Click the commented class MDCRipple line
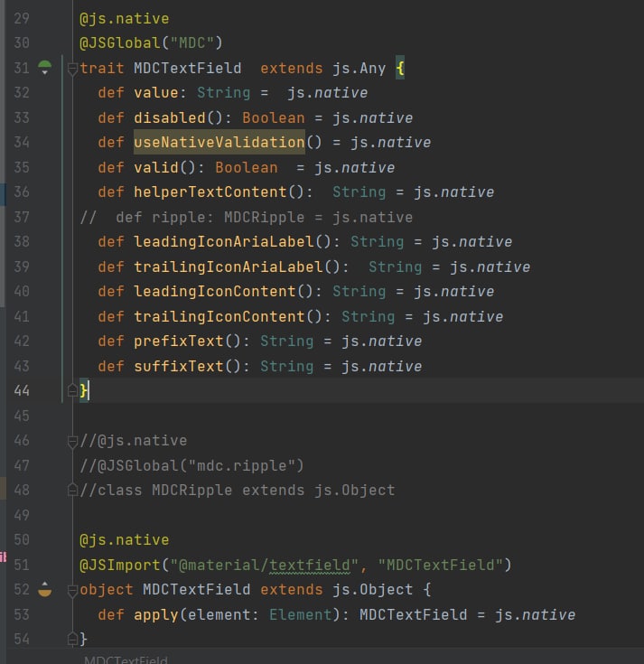The width and height of the screenshot is (644, 664). (238, 491)
